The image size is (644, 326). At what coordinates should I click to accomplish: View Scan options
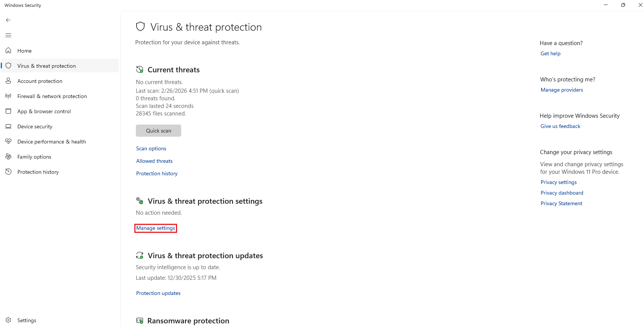click(x=151, y=148)
